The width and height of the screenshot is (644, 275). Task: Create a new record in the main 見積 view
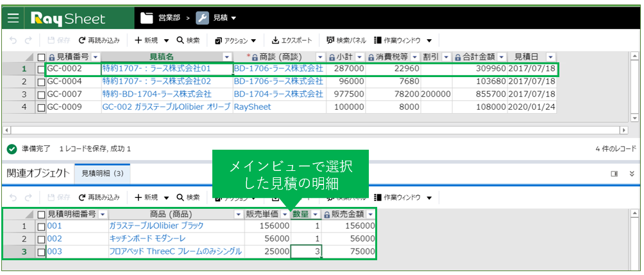[147, 40]
